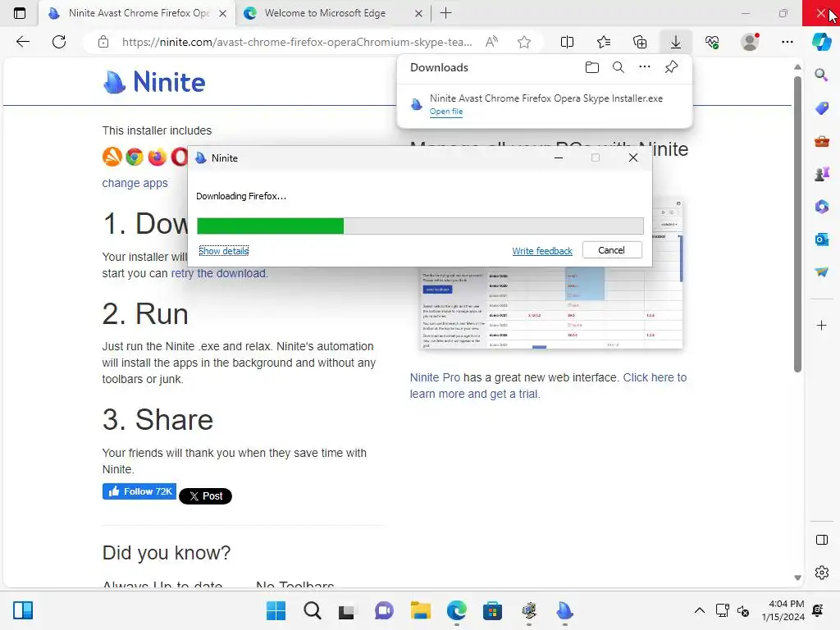This screenshot has width=840, height=630.
Task: Open more options in Downloads panel
Action: click(x=645, y=67)
